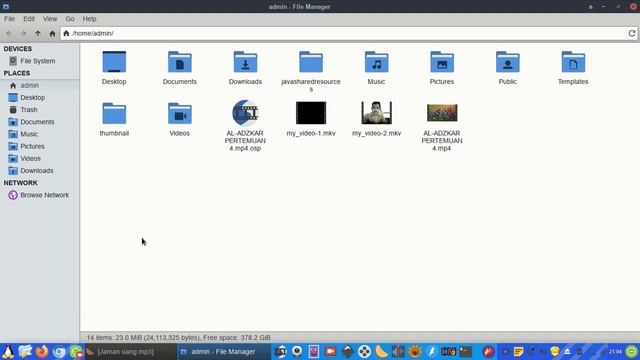Select the Music folder icon
Viewport: 640px width, 360px height.
(x=376, y=62)
